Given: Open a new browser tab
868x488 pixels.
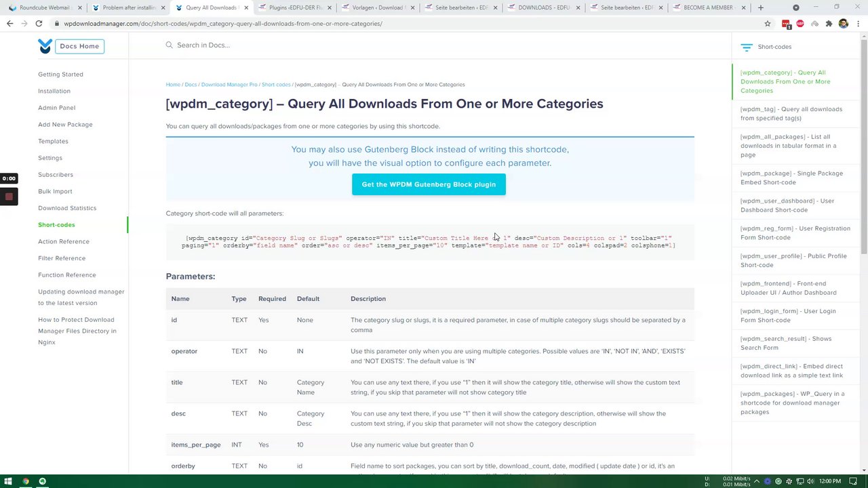Looking at the screenshot, I should point(761,7).
